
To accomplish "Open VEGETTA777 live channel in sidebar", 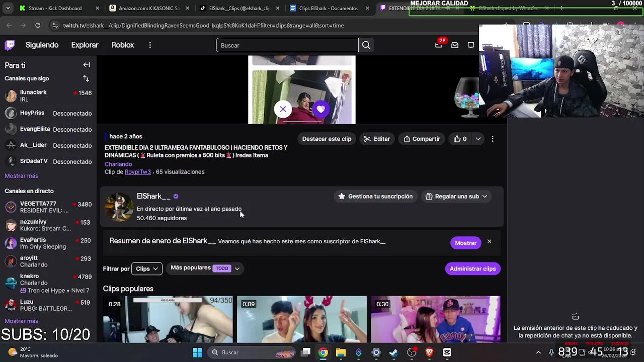I will click(x=48, y=207).
